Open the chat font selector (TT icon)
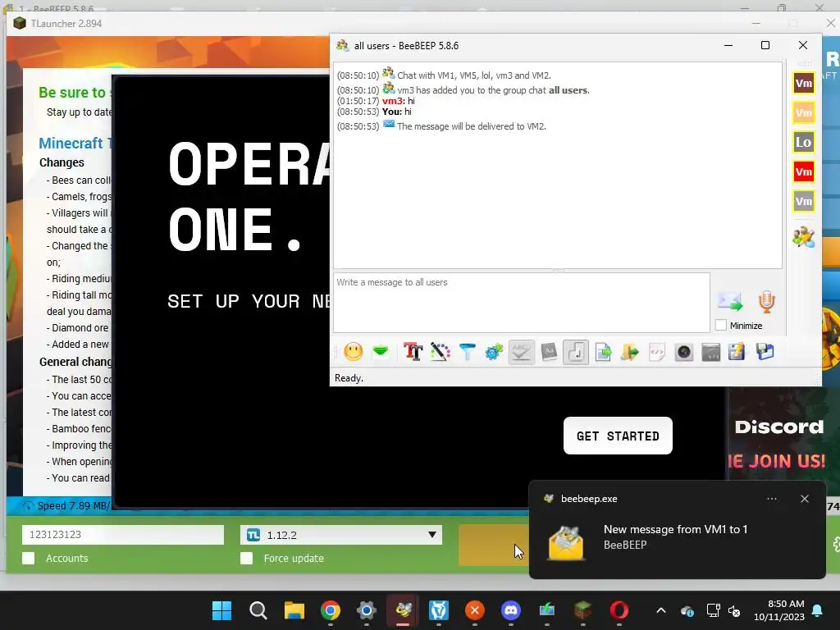The height and width of the screenshot is (630, 840). click(x=413, y=352)
